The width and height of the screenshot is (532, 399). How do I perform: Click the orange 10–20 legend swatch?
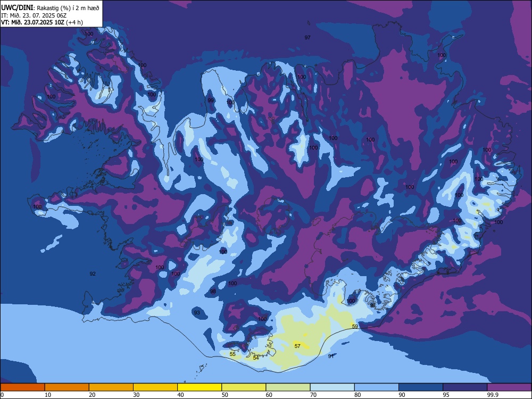pyautogui.click(x=67, y=387)
